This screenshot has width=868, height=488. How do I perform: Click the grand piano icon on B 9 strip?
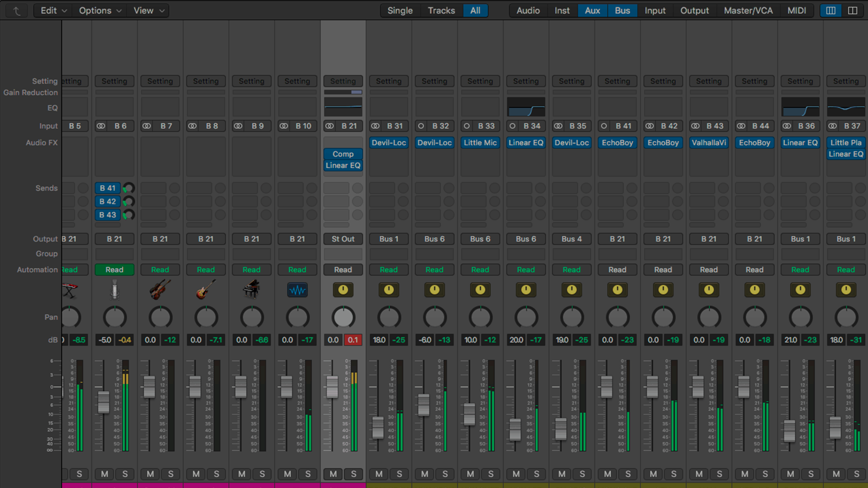coord(252,290)
